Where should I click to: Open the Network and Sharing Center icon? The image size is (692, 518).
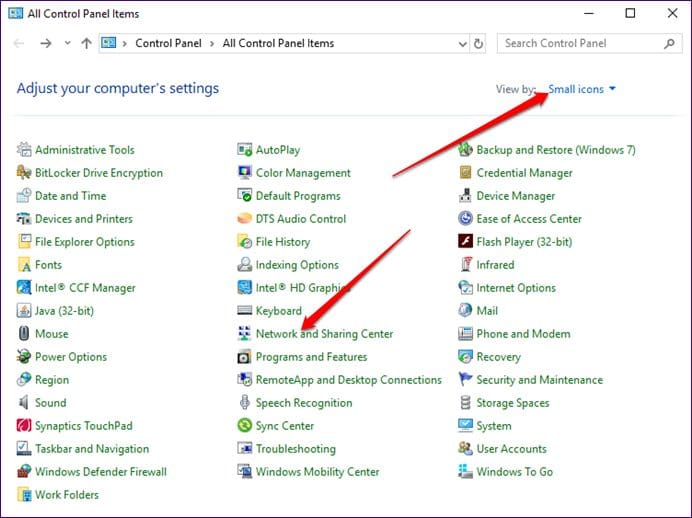click(244, 334)
